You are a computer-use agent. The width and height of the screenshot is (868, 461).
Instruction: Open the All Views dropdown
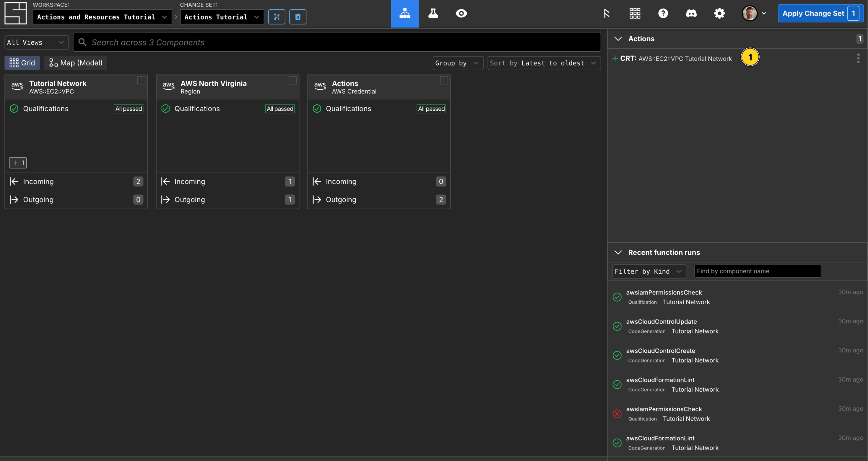pyautogui.click(x=36, y=42)
